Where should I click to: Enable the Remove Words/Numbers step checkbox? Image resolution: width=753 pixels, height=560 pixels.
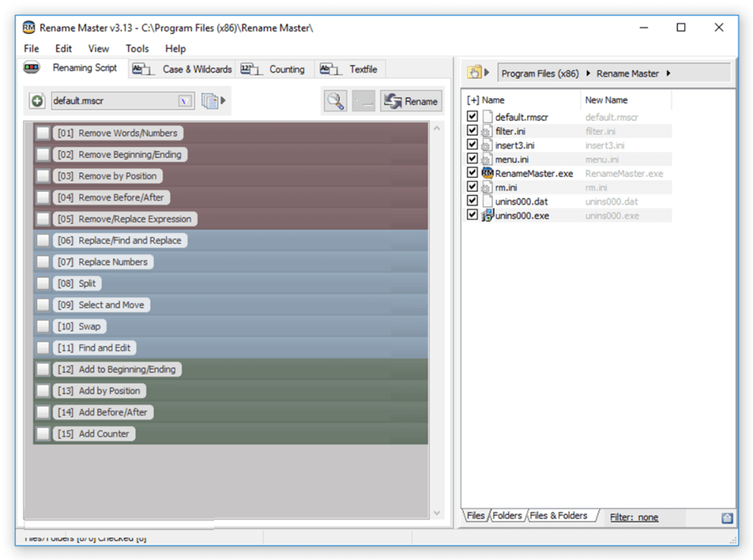coord(43,133)
